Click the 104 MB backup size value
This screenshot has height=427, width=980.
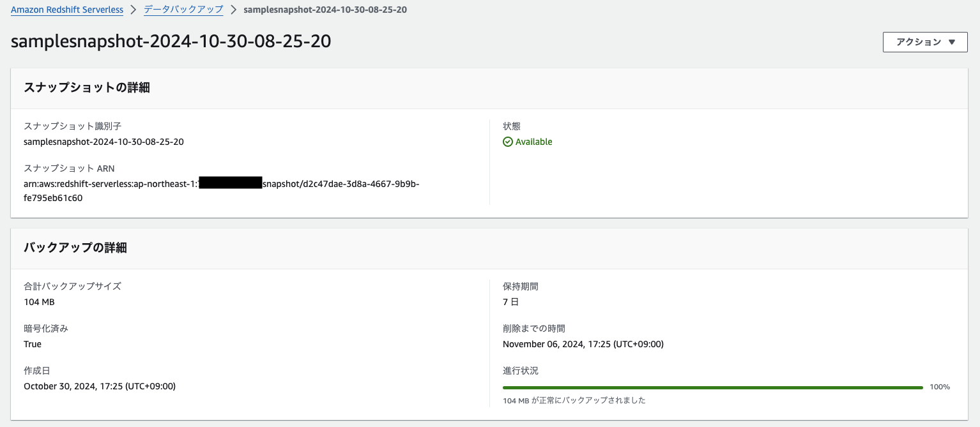pyautogui.click(x=39, y=302)
